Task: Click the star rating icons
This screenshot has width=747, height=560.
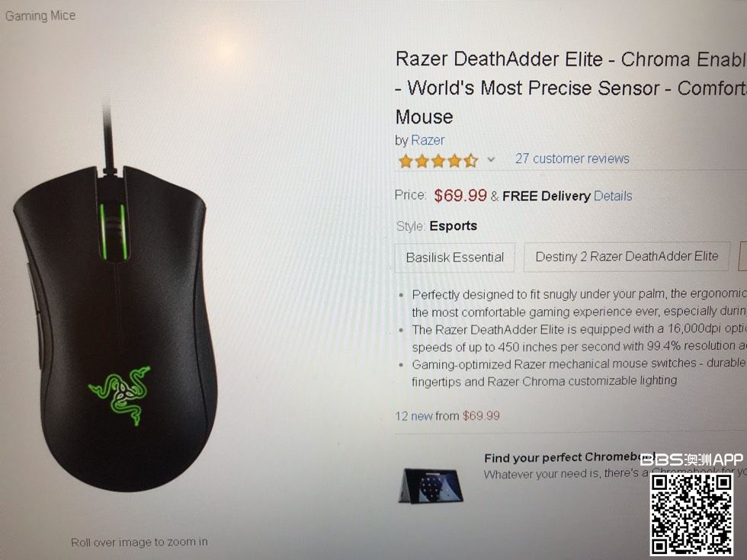Action: click(x=438, y=161)
